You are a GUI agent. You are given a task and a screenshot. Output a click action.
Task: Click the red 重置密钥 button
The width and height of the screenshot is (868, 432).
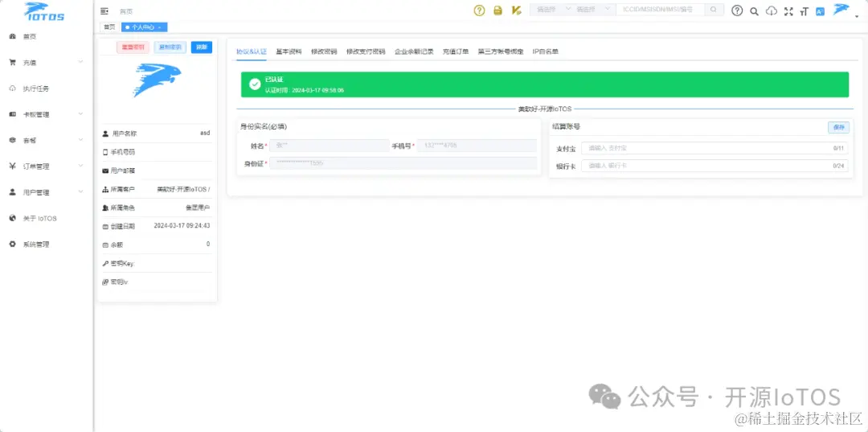tap(133, 47)
